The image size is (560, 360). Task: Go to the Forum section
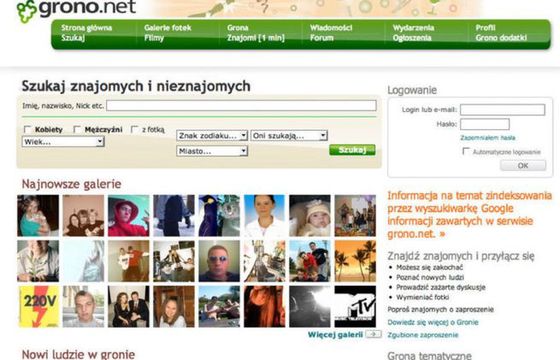[x=321, y=38]
